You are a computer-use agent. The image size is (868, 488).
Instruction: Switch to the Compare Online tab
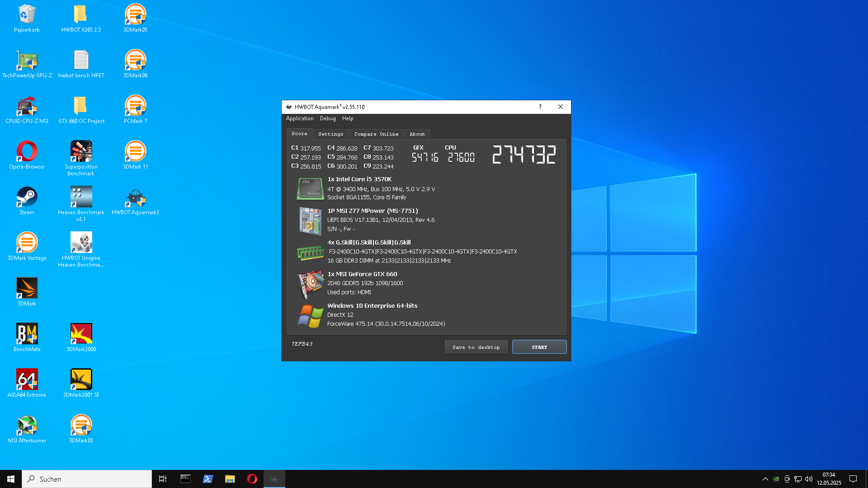pos(376,134)
